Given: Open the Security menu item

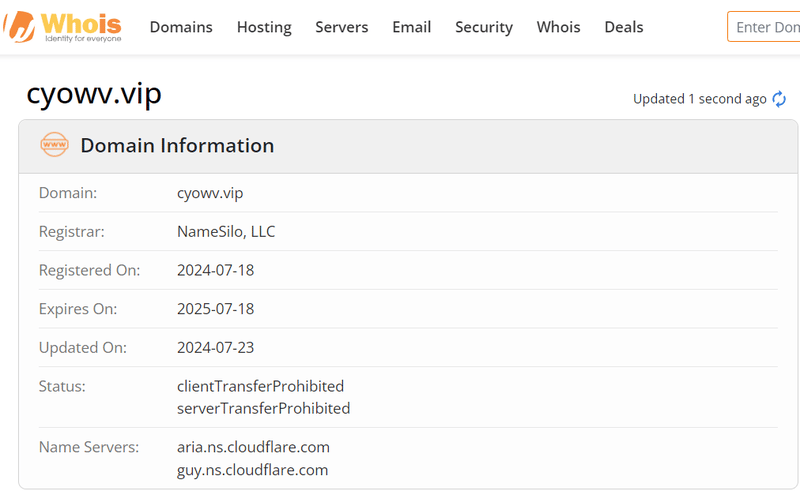Looking at the screenshot, I should [484, 27].
